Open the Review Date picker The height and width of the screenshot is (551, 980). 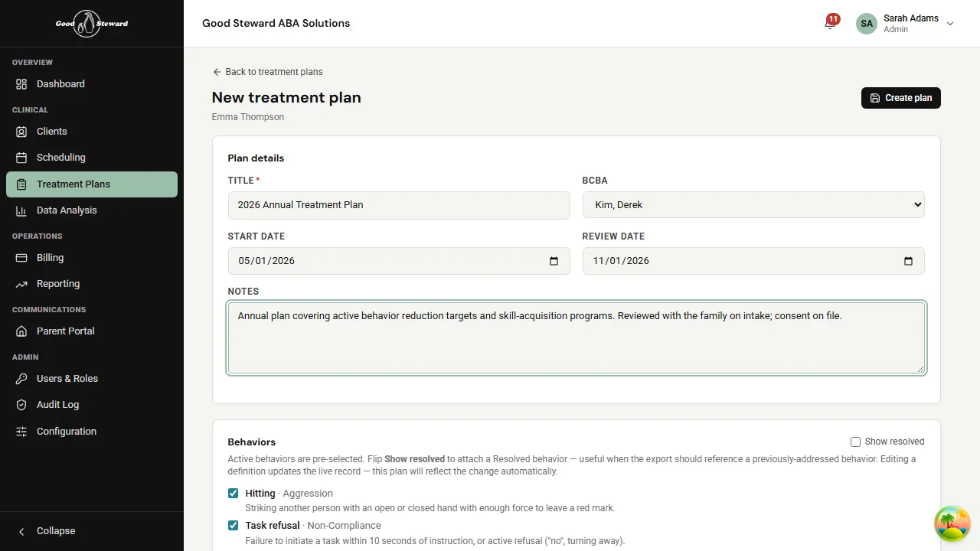tap(908, 261)
